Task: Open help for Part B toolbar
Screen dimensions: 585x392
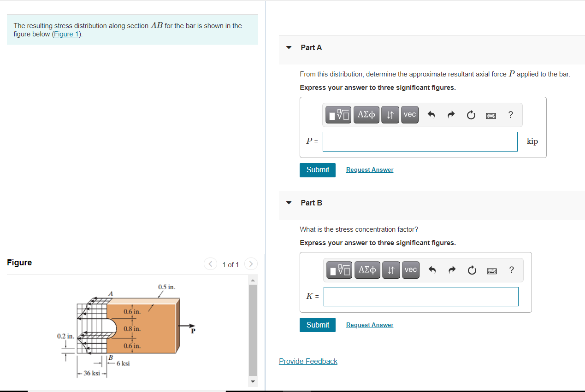Action: pos(511,270)
